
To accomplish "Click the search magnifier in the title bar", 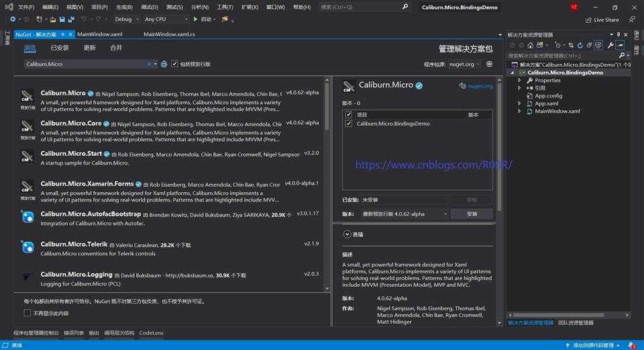I will 405,7.
